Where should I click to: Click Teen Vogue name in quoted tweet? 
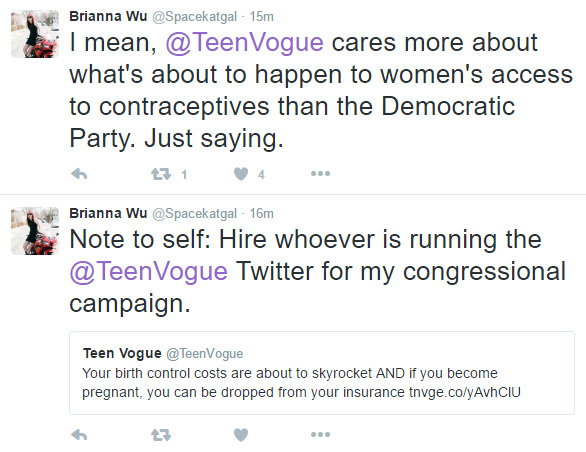122,353
